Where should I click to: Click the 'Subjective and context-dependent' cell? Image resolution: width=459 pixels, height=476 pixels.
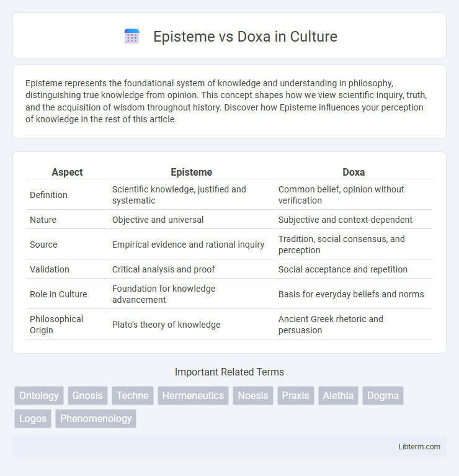[x=354, y=220]
